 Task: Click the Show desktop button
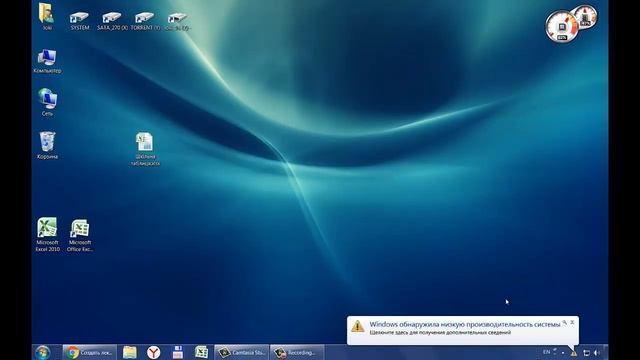[x=606, y=352]
